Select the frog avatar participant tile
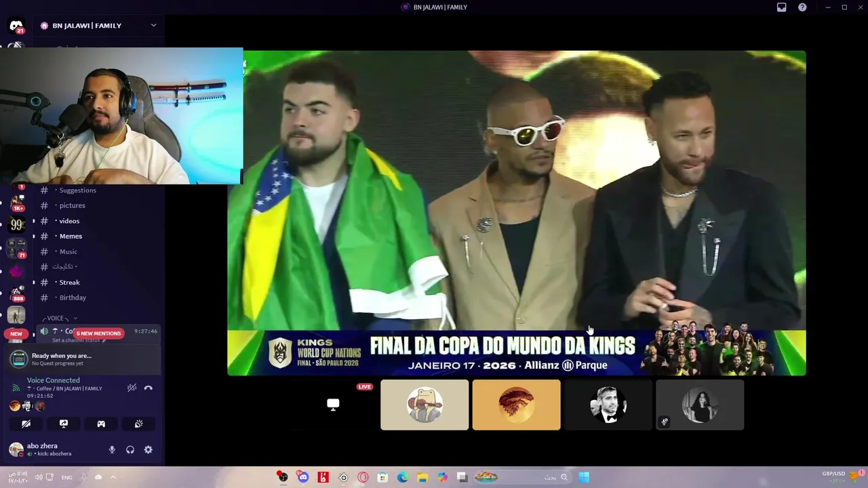Image resolution: width=868 pixels, height=488 pixels. click(425, 405)
